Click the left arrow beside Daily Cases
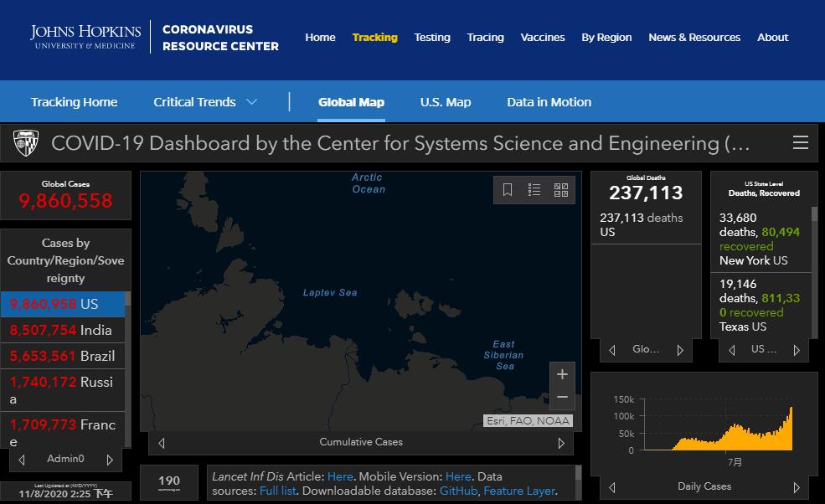The width and height of the screenshot is (825, 504). point(612,487)
